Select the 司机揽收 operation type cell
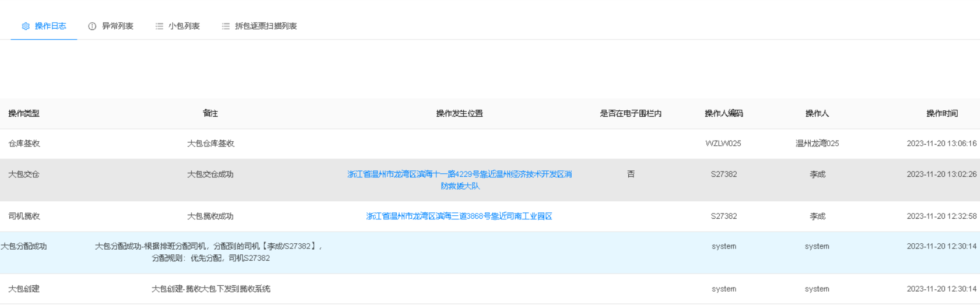Screen dimensions: 980x305 tap(24, 216)
